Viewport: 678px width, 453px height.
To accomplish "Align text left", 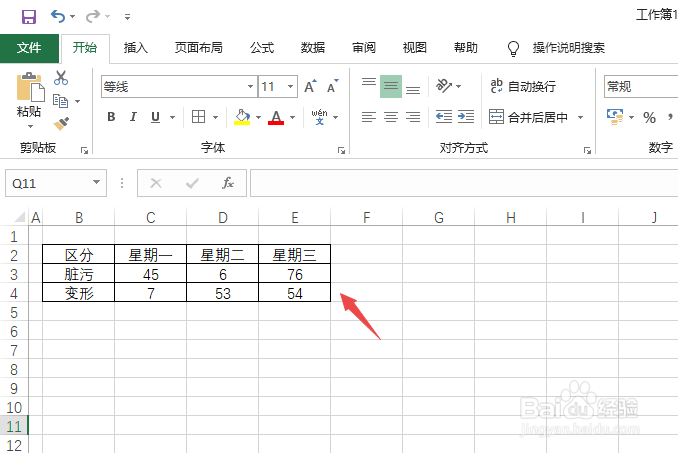I will [x=369, y=117].
